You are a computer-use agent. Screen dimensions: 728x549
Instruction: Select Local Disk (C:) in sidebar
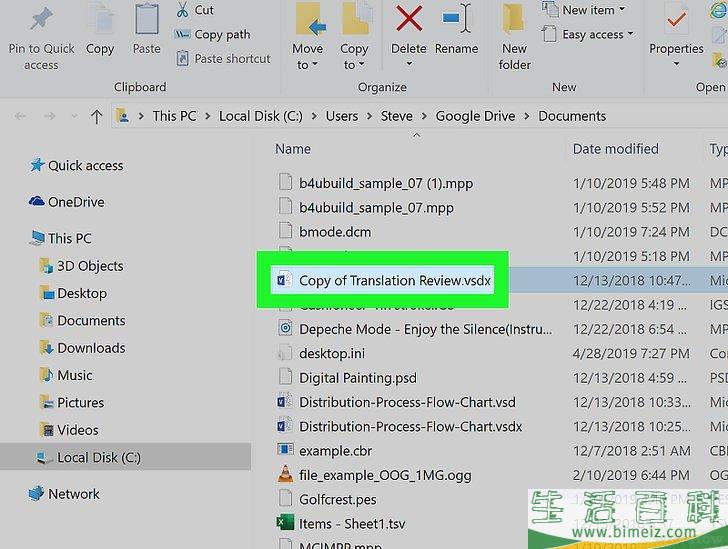point(98,457)
